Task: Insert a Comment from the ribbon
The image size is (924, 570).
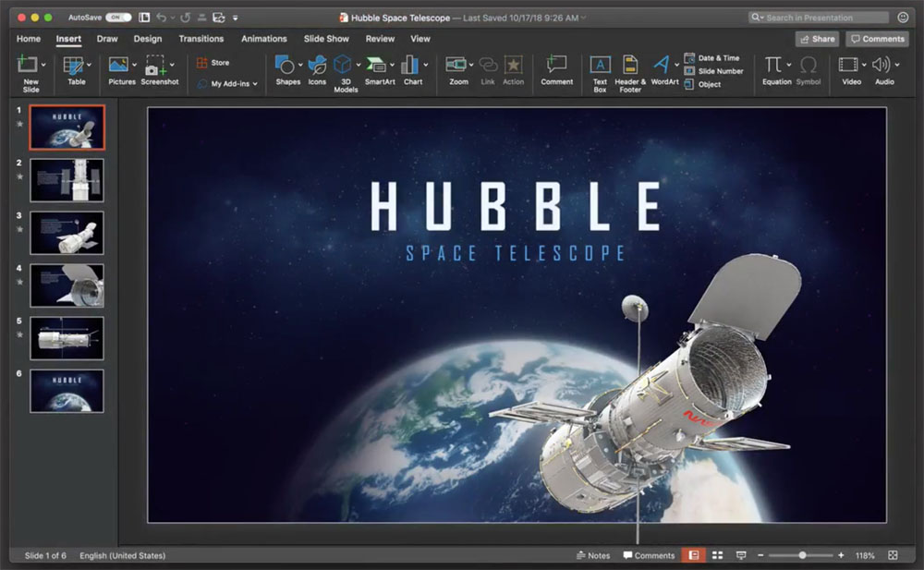Action: pyautogui.click(x=556, y=66)
